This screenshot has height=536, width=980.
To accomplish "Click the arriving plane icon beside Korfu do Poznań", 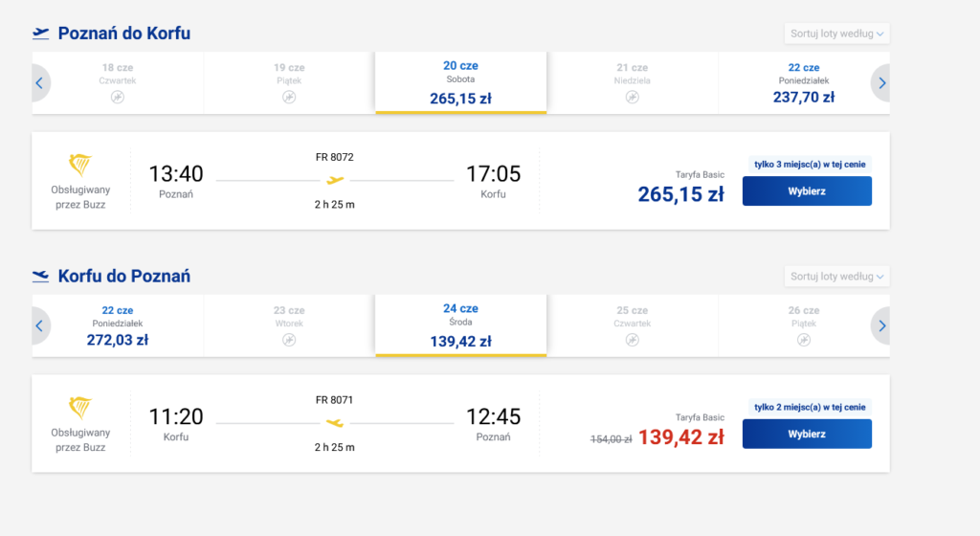I will coord(40,277).
